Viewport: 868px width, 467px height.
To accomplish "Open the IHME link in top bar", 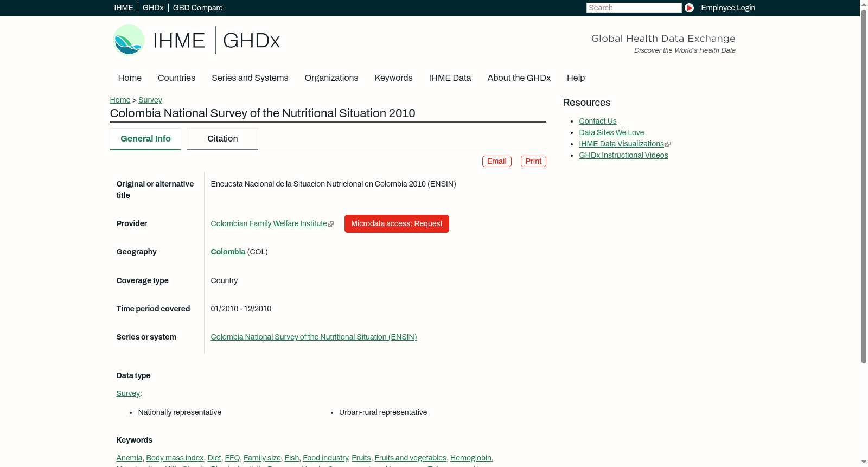I will coord(124,8).
